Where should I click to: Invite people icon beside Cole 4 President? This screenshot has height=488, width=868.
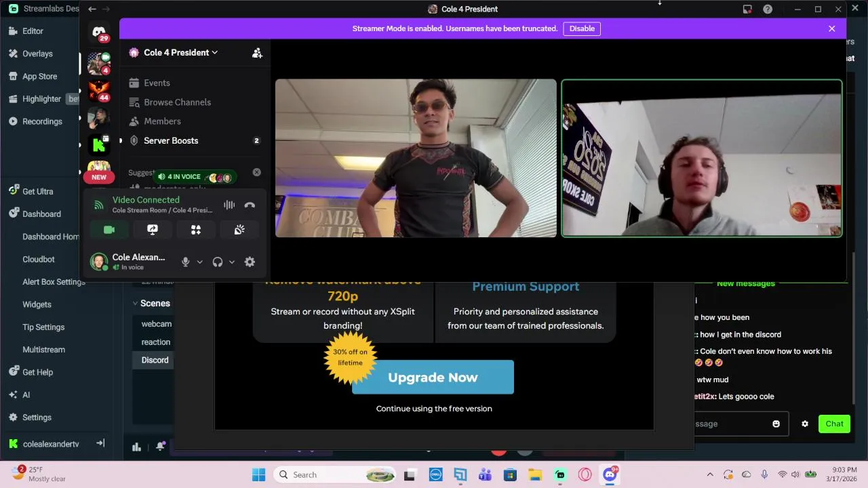pos(257,53)
